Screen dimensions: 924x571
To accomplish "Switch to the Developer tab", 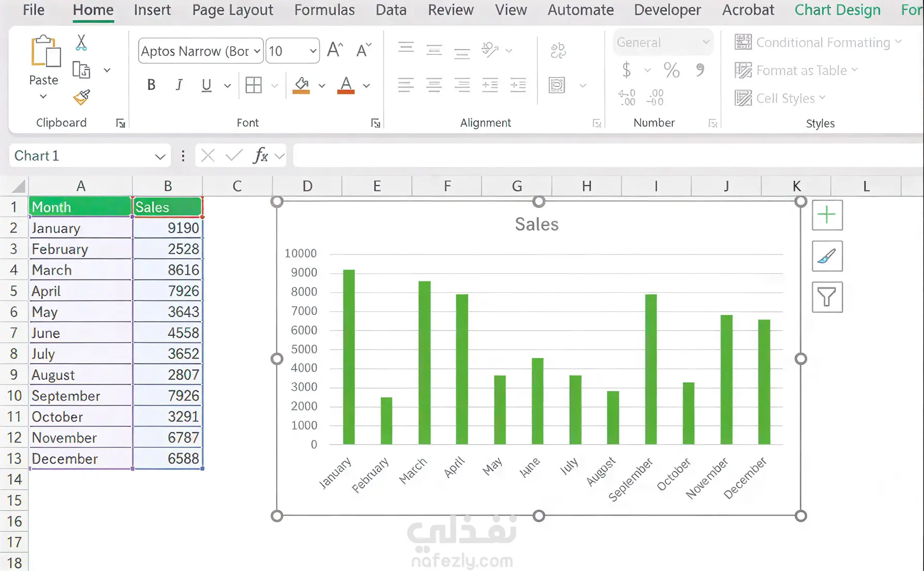I will tap(667, 10).
